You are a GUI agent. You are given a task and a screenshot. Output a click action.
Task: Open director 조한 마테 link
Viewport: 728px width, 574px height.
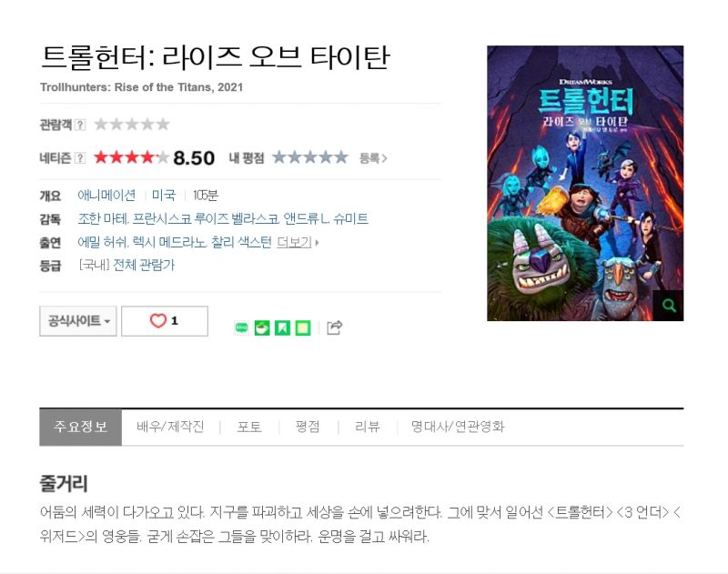coord(103,218)
